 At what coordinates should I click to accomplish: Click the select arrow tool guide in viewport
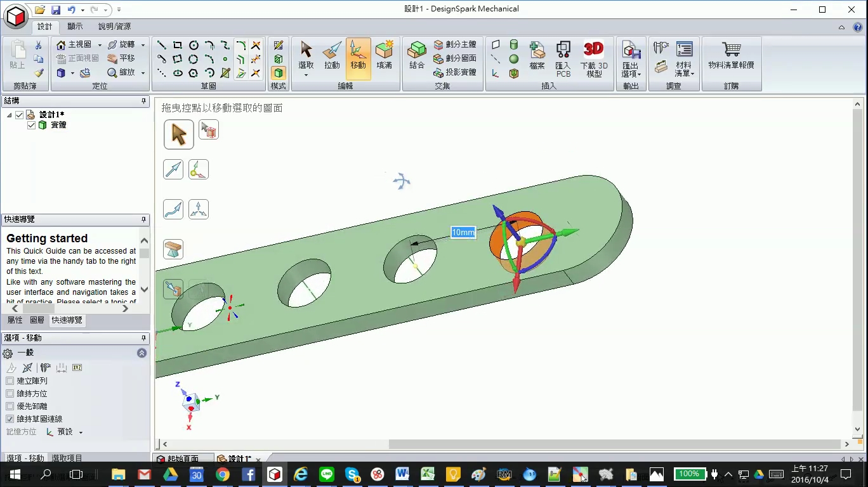tap(178, 134)
